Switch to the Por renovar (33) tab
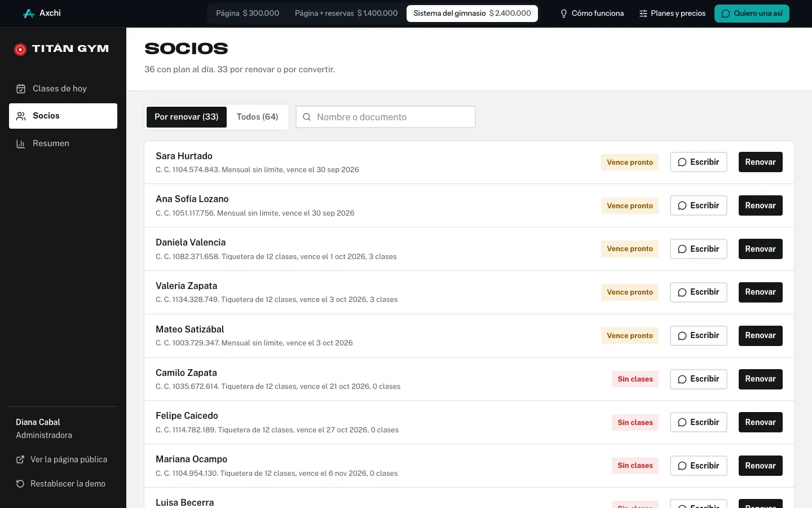The height and width of the screenshot is (508, 812). coord(187,117)
